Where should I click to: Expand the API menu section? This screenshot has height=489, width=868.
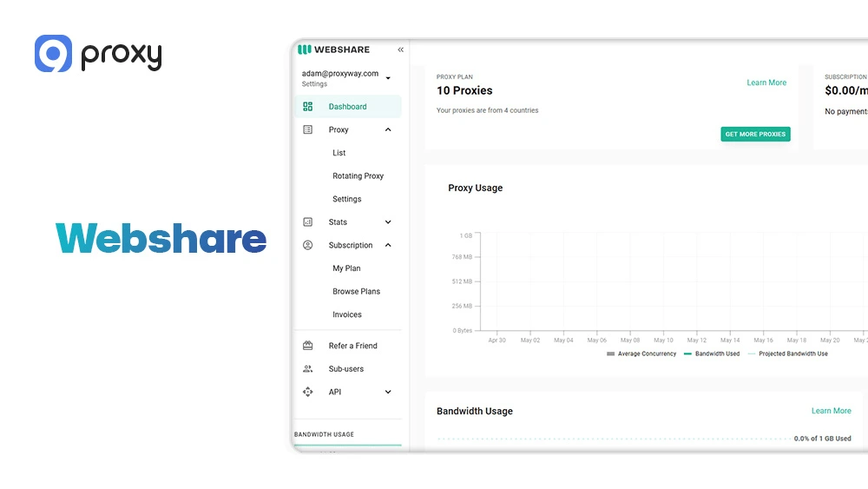[x=388, y=392]
